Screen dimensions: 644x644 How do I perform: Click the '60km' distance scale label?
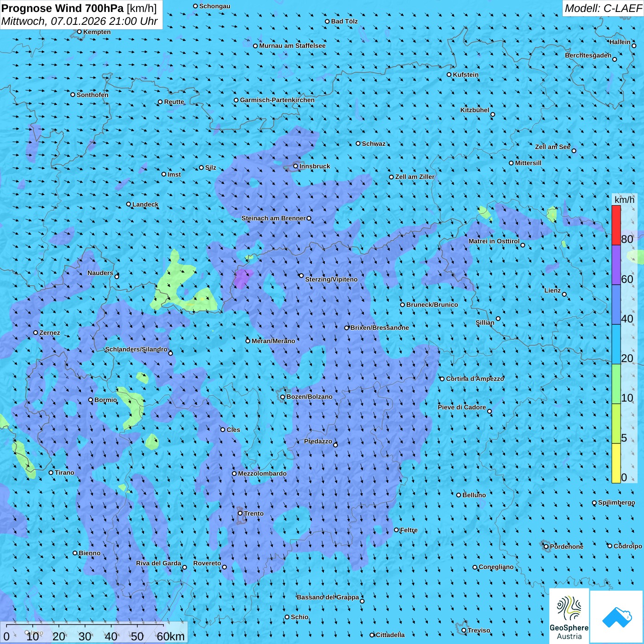[171, 636]
